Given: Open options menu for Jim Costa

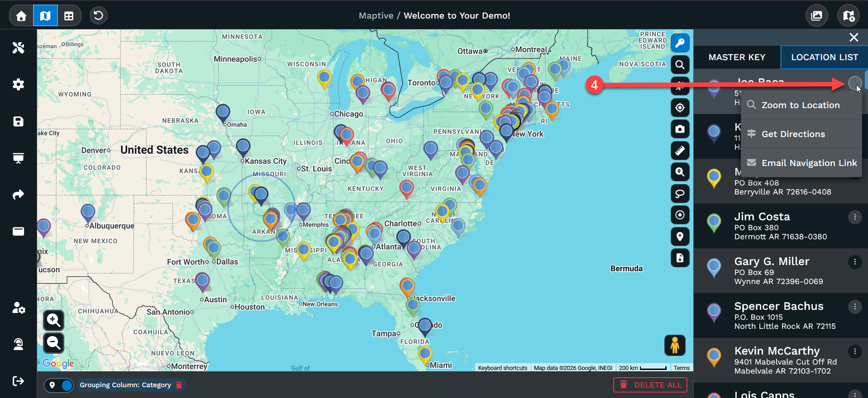Looking at the screenshot, I should tap(854, 217).
